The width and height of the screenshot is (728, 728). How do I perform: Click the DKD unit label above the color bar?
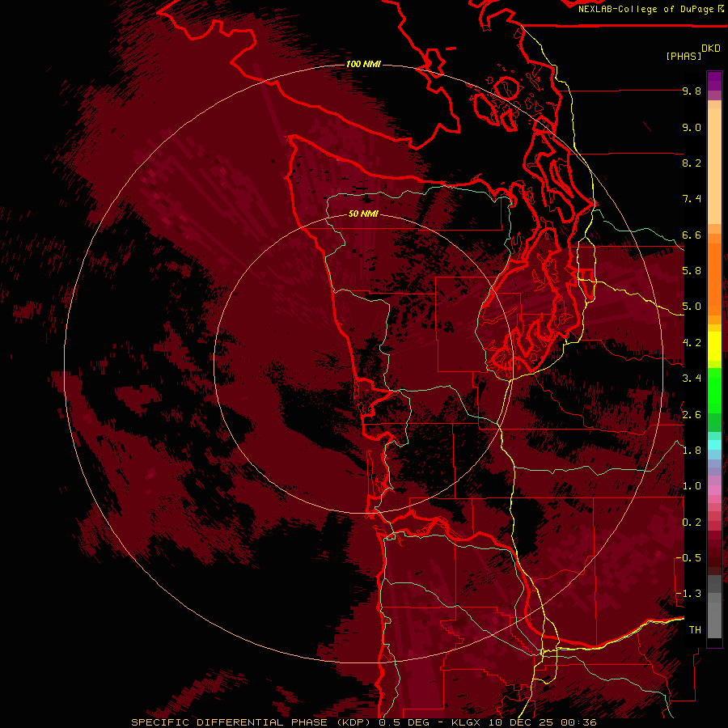(x=711, y=49)
